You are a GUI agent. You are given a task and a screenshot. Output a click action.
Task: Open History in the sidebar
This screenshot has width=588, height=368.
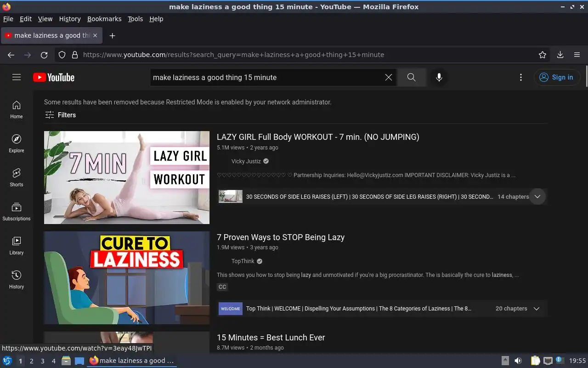click(x=17, y=280)
